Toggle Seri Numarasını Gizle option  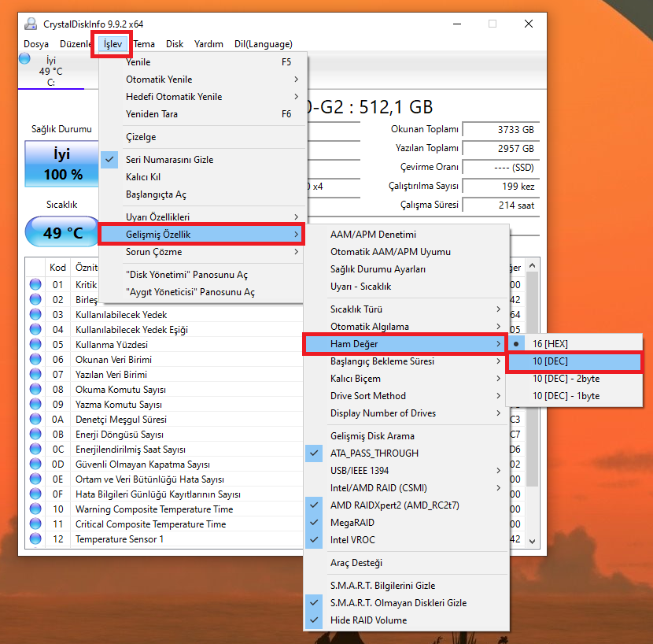point(203,160)
